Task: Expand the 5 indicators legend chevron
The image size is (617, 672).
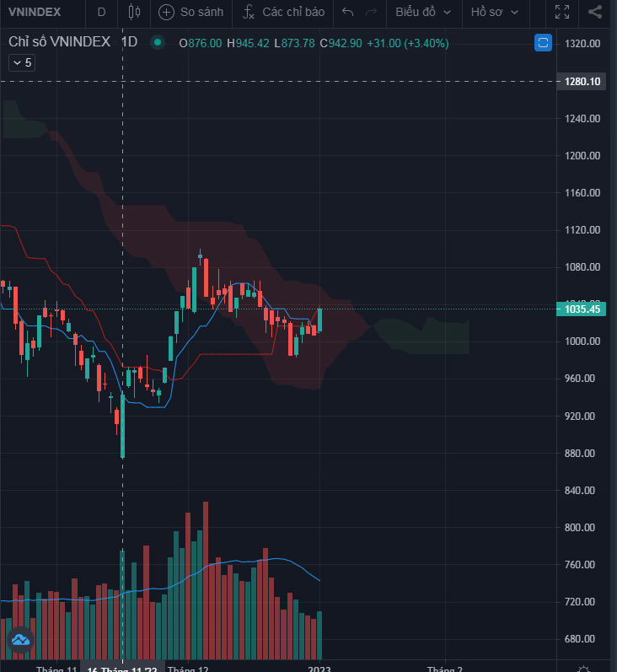Action: click(22, 63)
